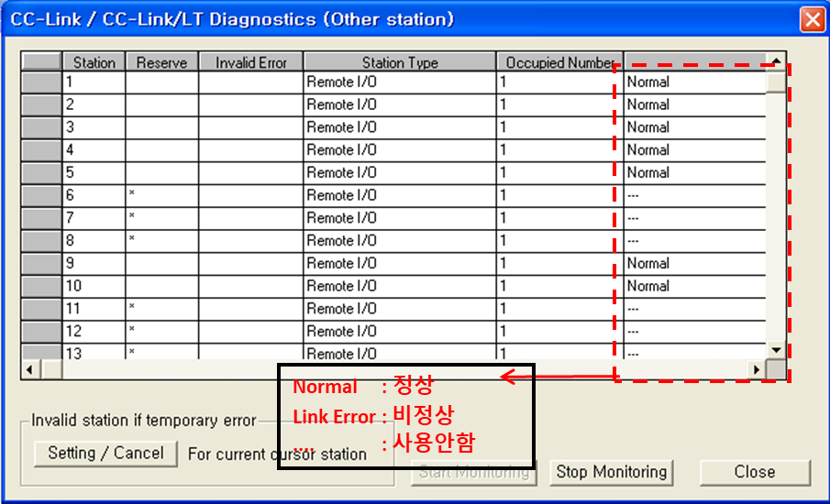Select row header for station 7

(41, 219)
